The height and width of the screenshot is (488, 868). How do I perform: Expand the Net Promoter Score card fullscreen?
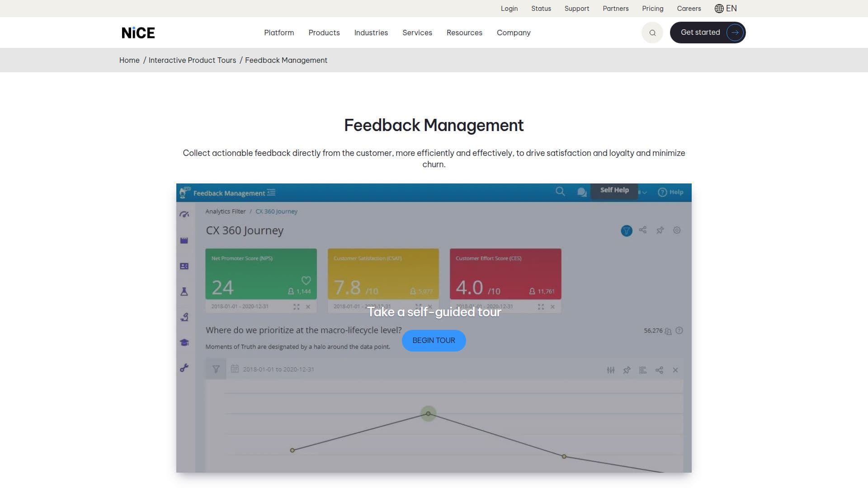[x=297, y=307]
